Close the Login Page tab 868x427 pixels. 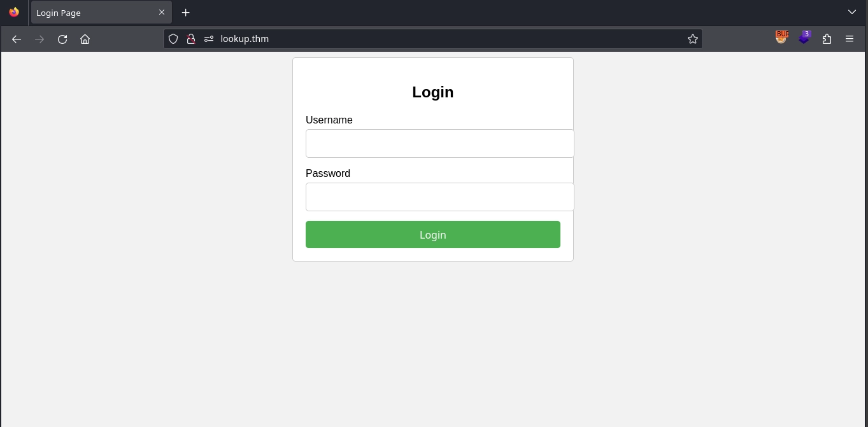pyautogui.click(x=162, y=12)
